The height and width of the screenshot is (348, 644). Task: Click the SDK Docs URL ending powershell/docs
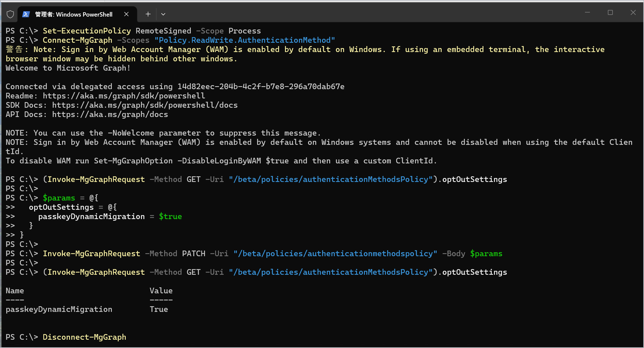(145, 105)
